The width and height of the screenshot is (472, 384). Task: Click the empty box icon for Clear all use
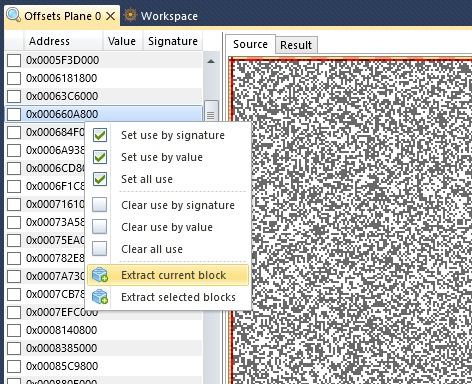[x=100, y=249]
